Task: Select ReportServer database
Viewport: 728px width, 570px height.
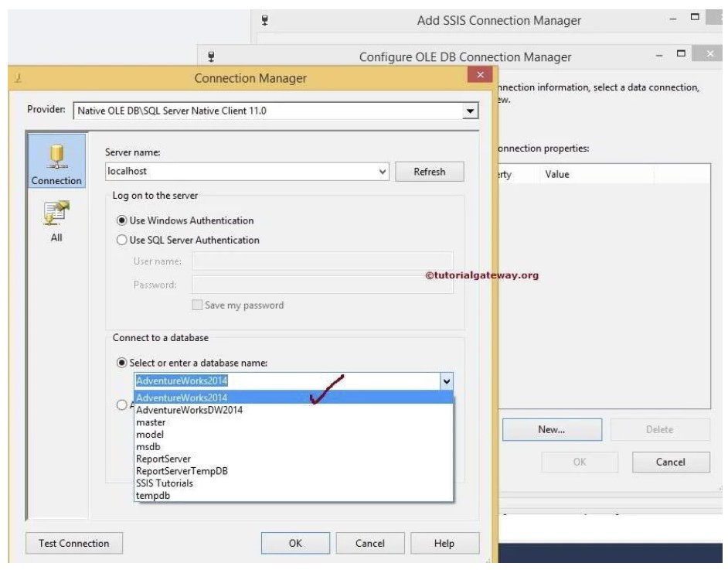Action: point(294,459)
